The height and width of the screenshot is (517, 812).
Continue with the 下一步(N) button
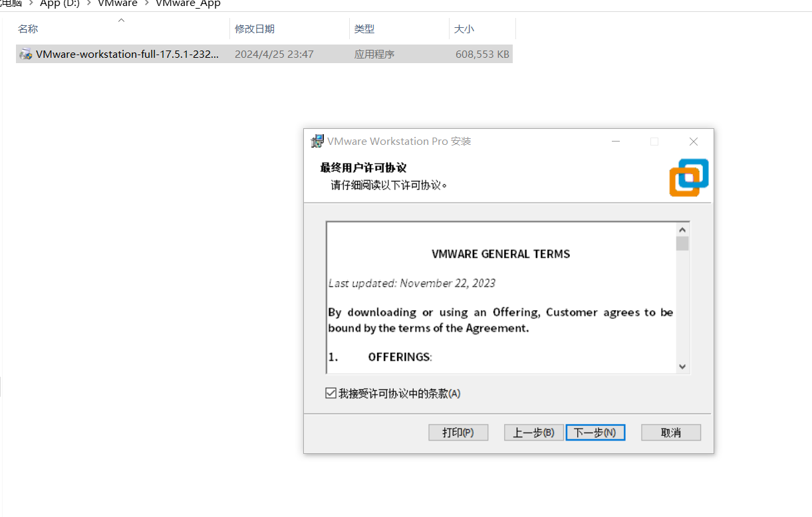(595, 433)
